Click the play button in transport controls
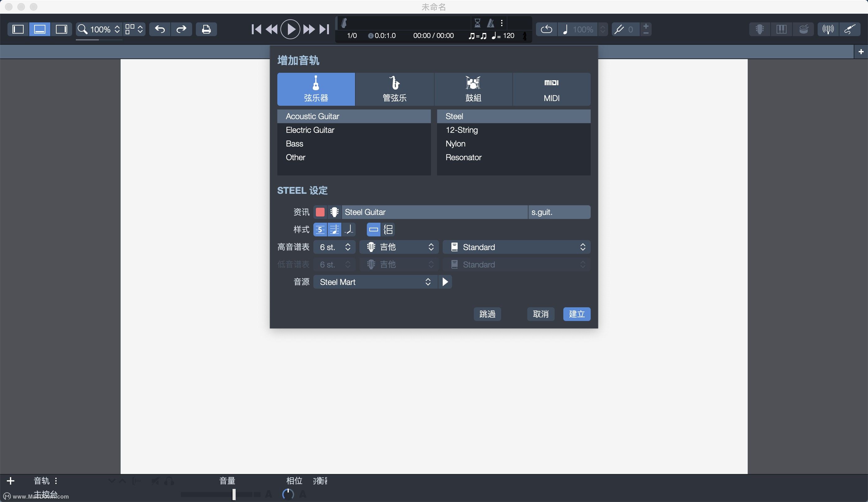868x502 pixels. click(x=290, y=29)
